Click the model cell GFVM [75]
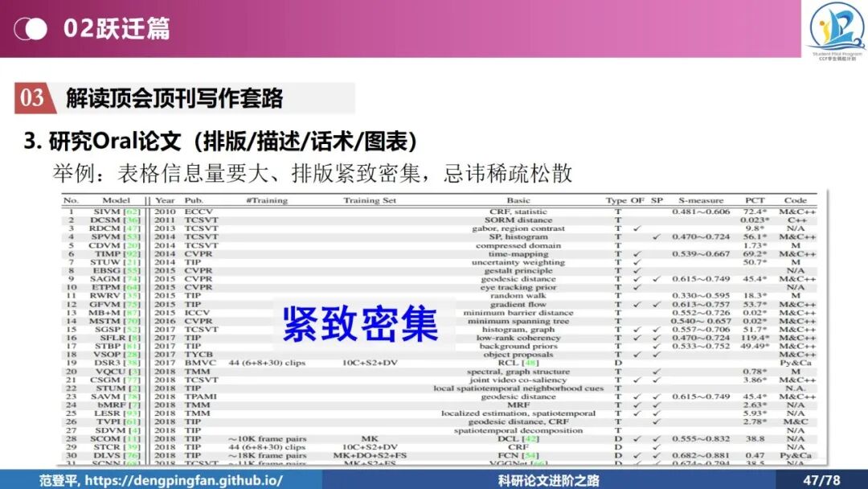Viewport: 868px width, 489px height. coord(115,304)
